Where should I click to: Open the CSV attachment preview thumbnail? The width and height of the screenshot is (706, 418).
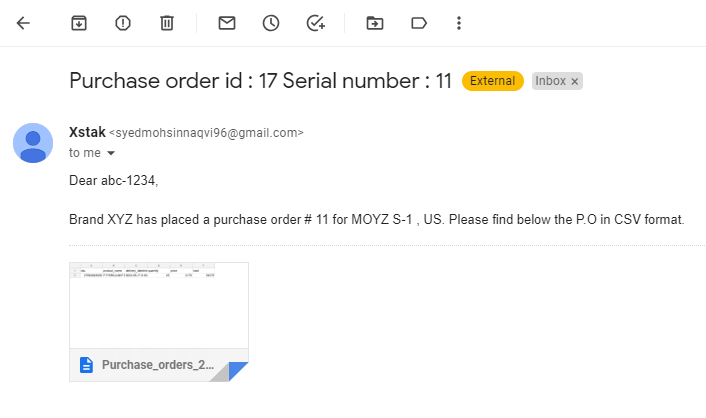click(158, 304)
